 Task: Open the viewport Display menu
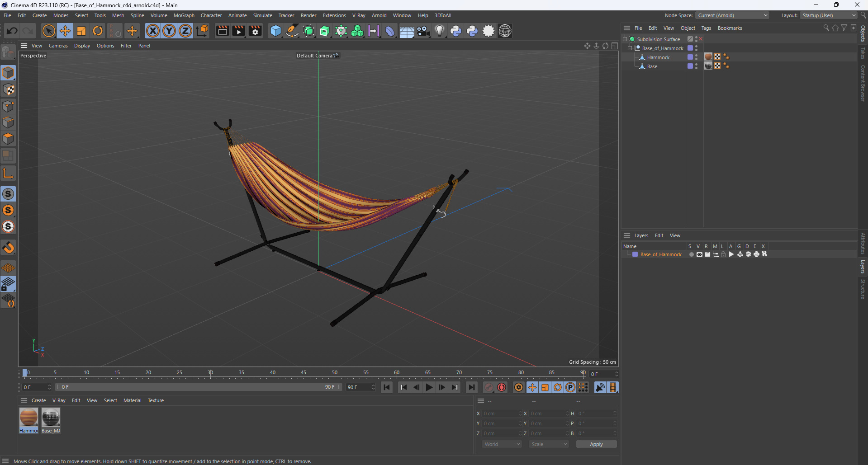pos(82,46)
